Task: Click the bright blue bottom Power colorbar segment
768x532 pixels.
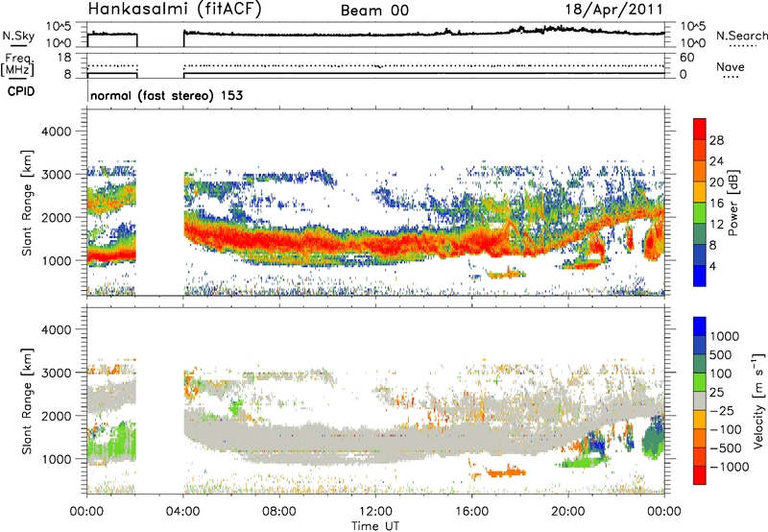Action: tap(700, 276)
